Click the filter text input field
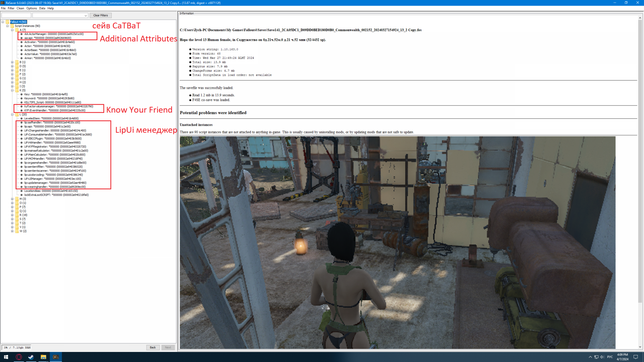The image size is (644, 362). (x=16, y=15)
